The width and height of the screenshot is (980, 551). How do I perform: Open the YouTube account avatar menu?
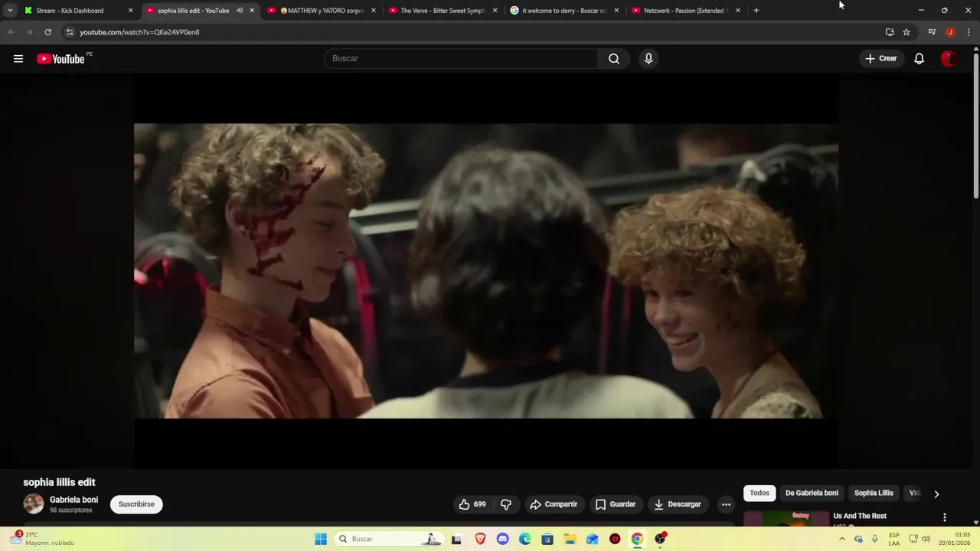pos(948,59)
